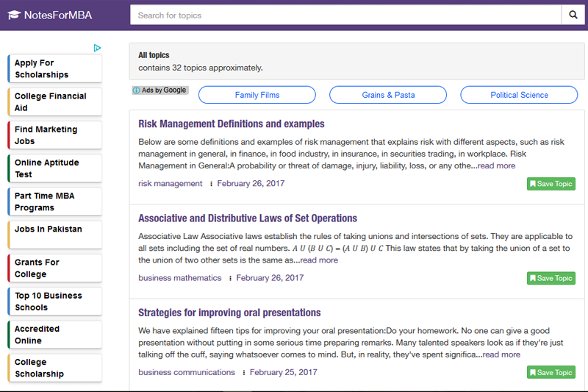The height and width of the screenshot is (392, 588).
Task: Click the graduation cap logo icon
Action: tap(14, 15)
